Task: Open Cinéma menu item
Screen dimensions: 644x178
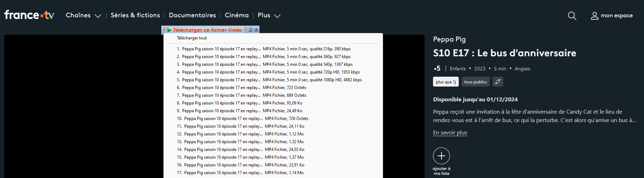Action: click(237, 15)
